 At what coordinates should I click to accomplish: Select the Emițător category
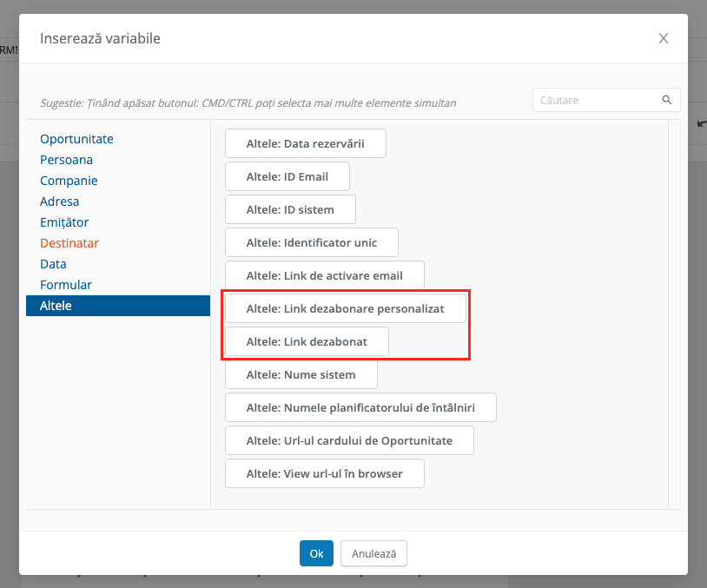tap(64, 222)
